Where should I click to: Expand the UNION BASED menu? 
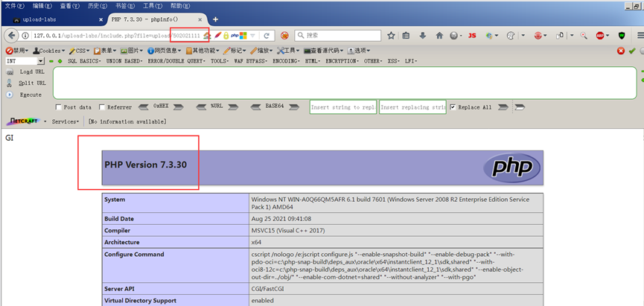[124, 61]
